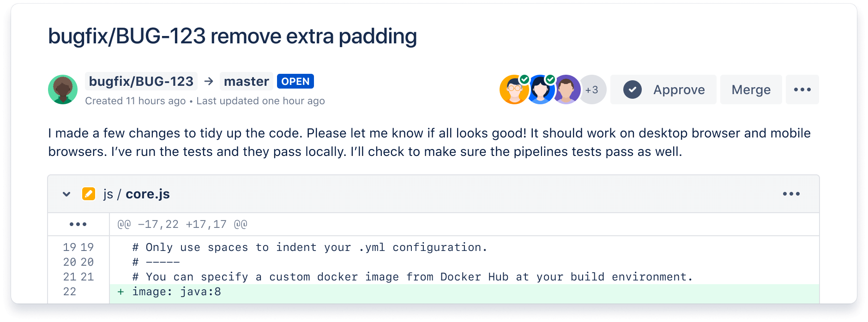
Task: Click the OPEN status badge
Action: point(295,81)
